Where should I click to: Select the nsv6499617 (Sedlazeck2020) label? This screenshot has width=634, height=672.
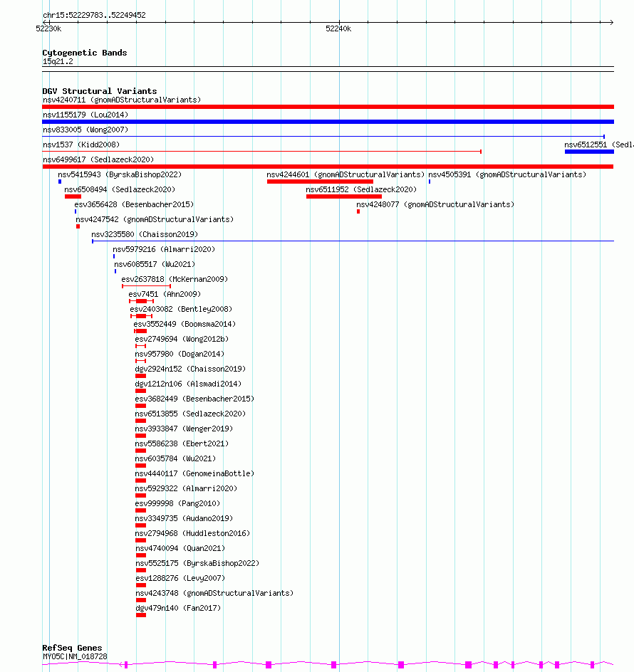(x=98, y=160)
